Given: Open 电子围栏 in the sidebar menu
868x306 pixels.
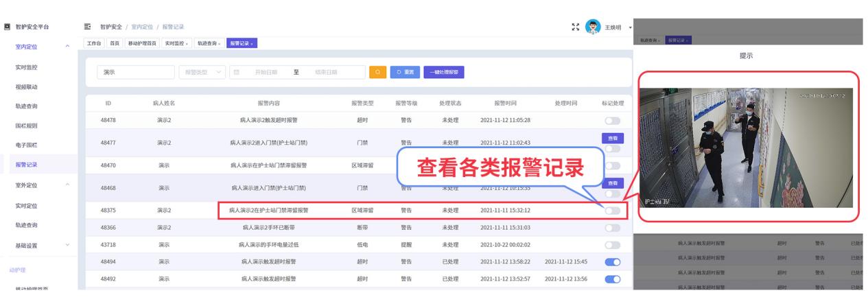Looking at the screenshot, I should coord(26,145).
